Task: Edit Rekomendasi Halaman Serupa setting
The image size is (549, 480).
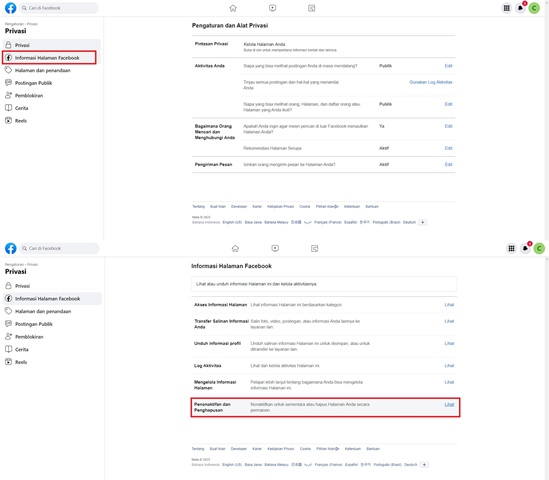Action: (x=449, y=148)
